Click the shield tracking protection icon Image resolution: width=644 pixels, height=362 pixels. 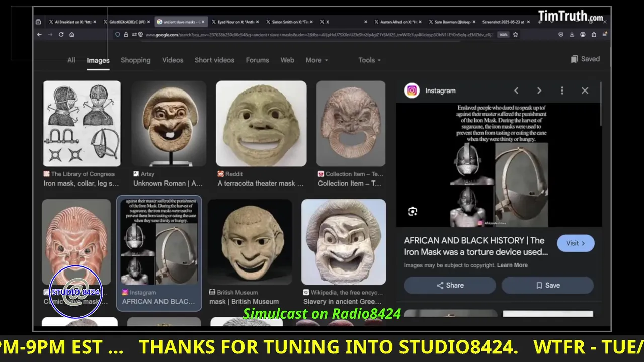point(118,35)
